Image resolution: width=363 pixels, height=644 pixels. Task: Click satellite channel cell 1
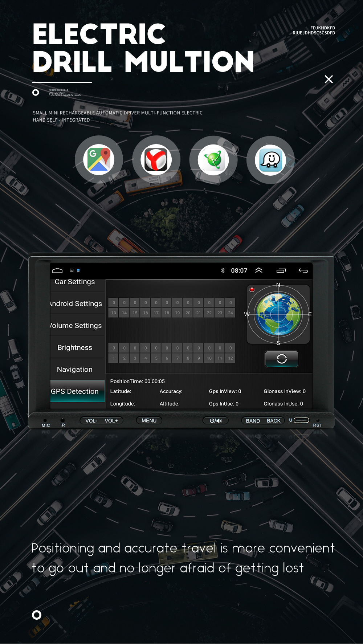pos(114,358)
